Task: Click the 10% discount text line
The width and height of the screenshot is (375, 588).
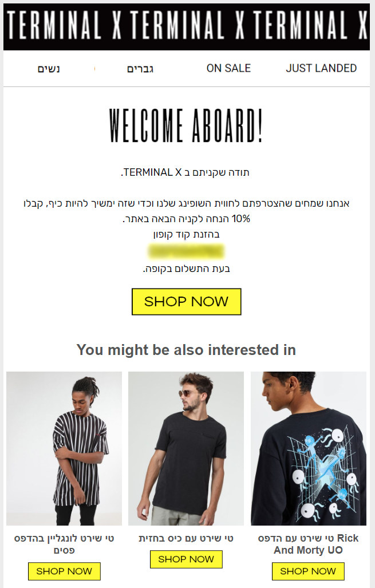Action: [x=187, y=219]
